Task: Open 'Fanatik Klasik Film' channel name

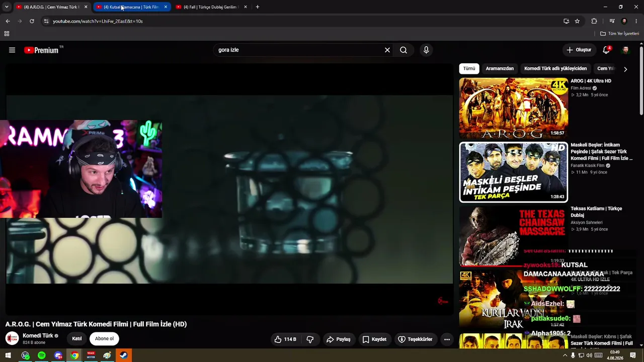Action: point(588,165)
